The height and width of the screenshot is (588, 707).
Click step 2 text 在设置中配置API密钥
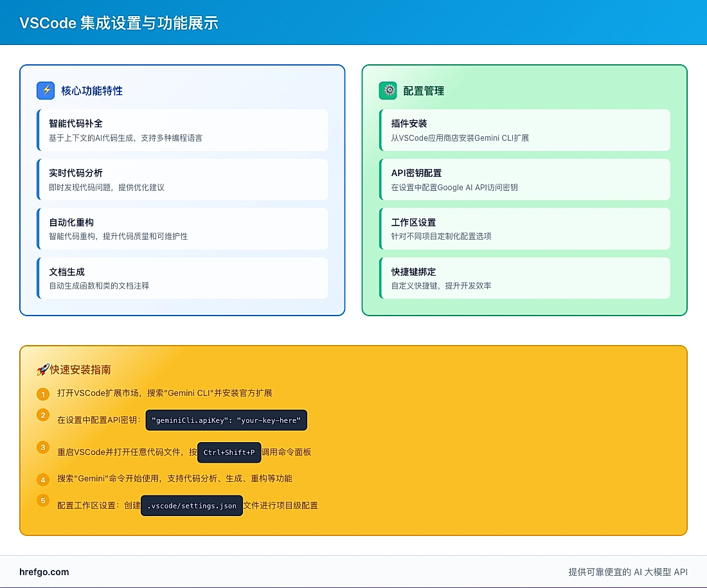click(99, 420)
